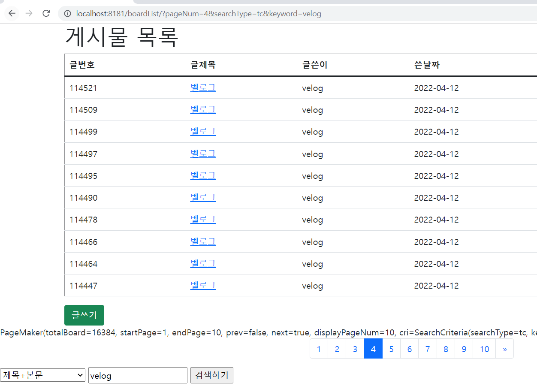Click the velog keyword search field
The width and height of the screenshot is (537, 392).
(x=138, y=375)
